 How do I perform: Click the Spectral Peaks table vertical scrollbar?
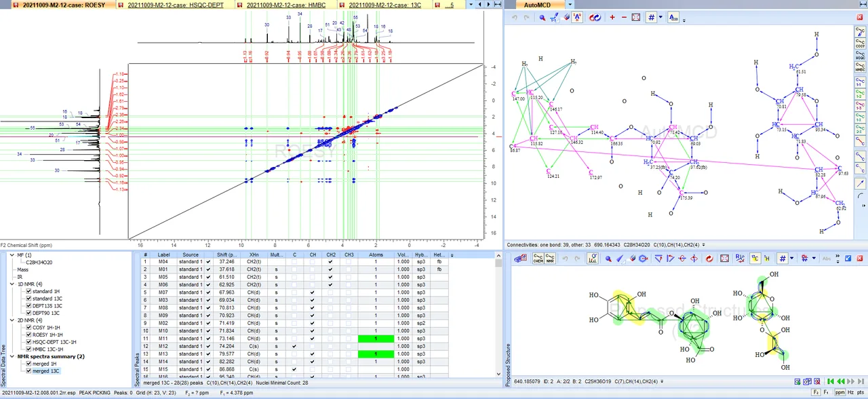click(499, 316)
